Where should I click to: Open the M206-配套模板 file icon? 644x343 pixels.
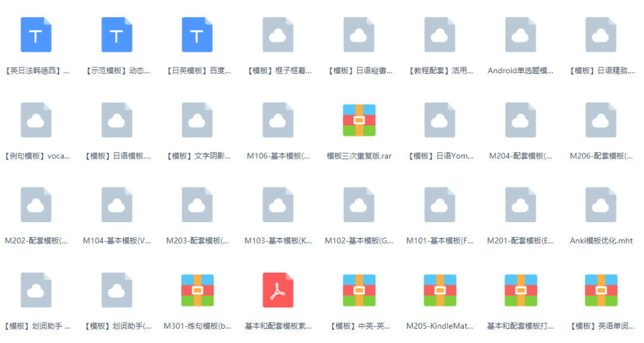(601, 120)
